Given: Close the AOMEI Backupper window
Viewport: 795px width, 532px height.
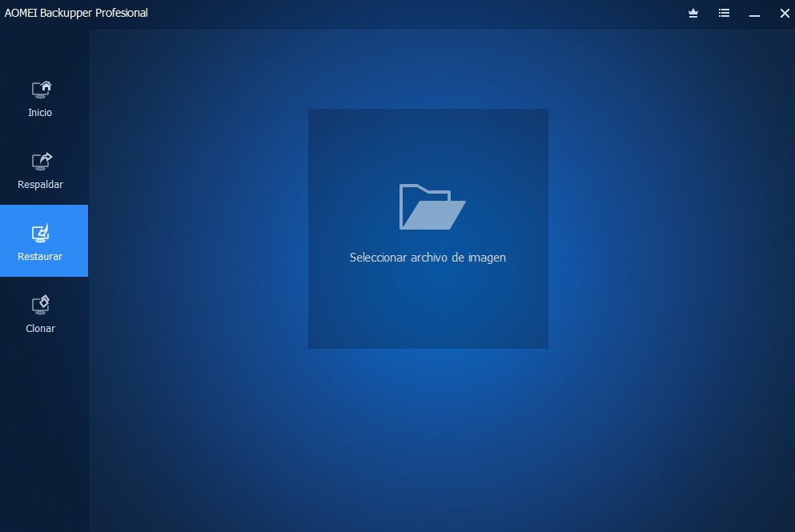Looking at the screenshot, I should click(785, 13).
